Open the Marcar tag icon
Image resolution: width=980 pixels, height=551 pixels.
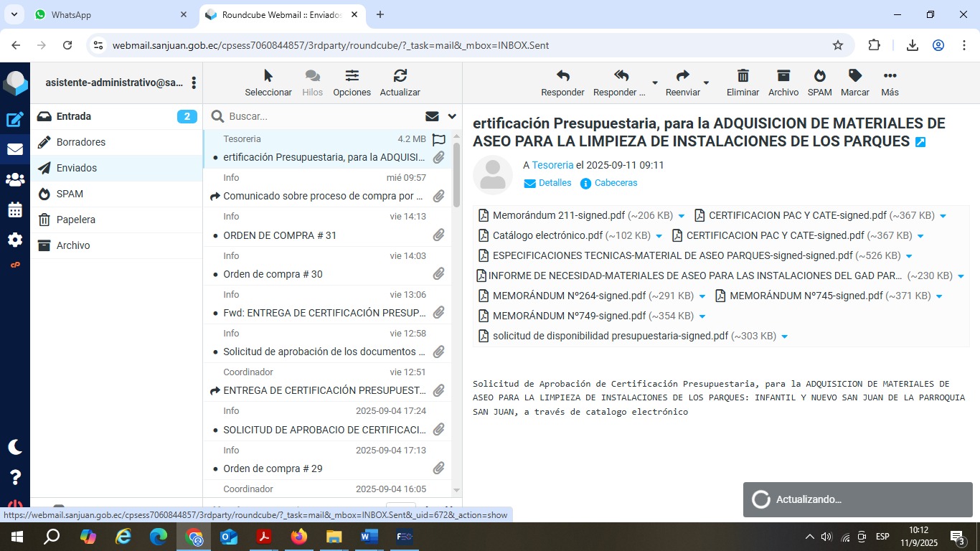coord(854,76)
